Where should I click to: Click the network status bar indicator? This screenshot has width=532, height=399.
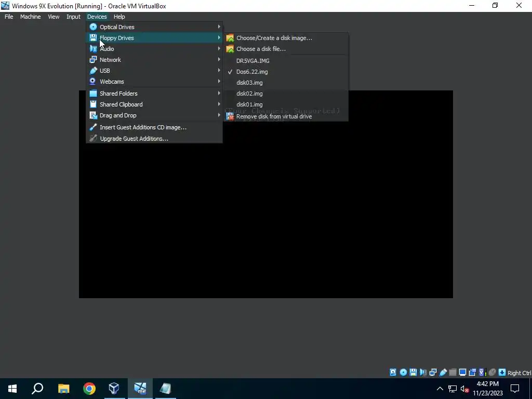433,372
